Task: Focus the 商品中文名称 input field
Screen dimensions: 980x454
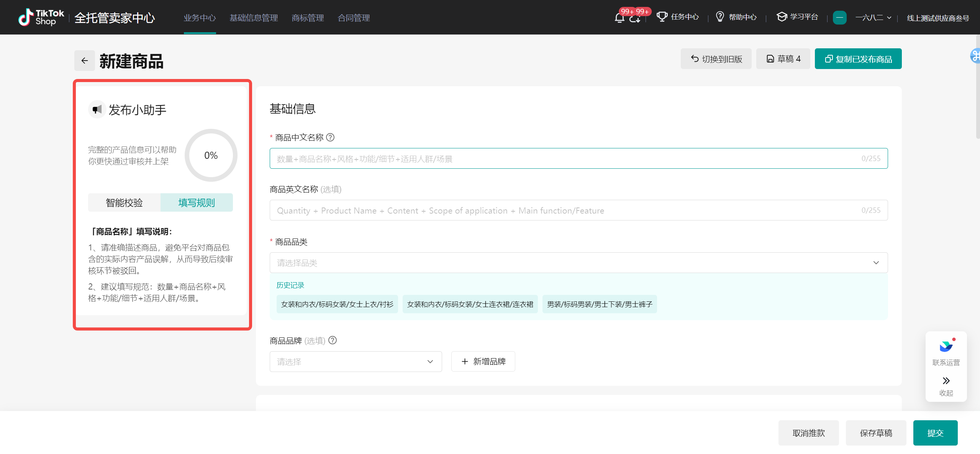Action: pos(578,158)
